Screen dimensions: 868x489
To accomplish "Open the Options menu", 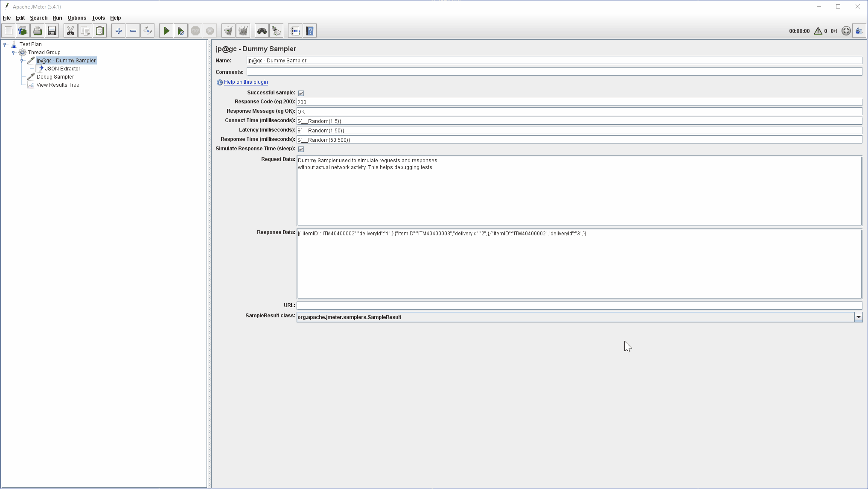I will pos(77,18).
